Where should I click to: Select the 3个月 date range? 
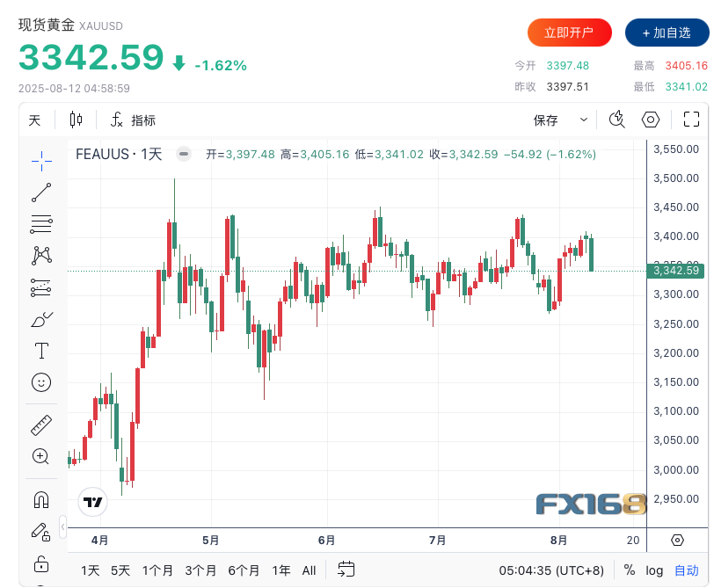tap(200, 570)
